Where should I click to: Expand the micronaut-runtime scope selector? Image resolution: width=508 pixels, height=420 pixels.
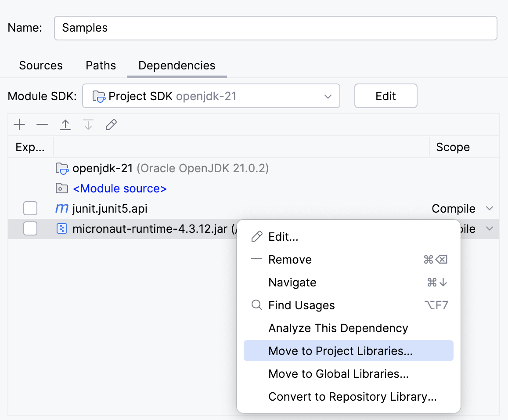click(x=490, y=229)
